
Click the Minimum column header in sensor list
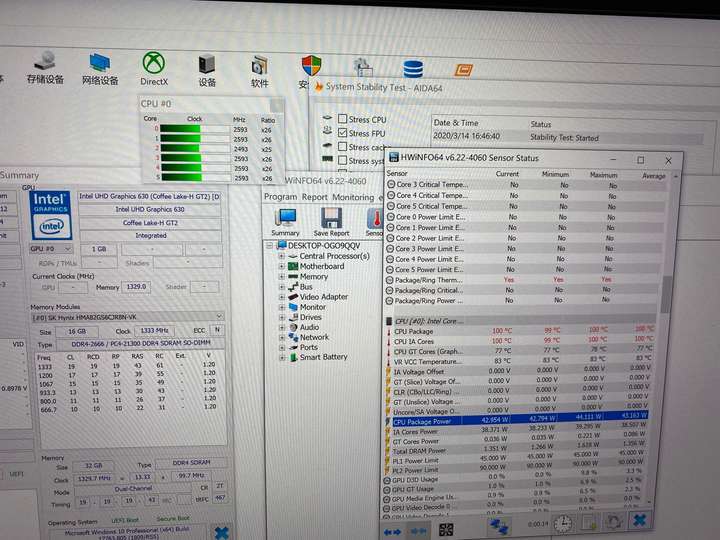tap(555, 174)
